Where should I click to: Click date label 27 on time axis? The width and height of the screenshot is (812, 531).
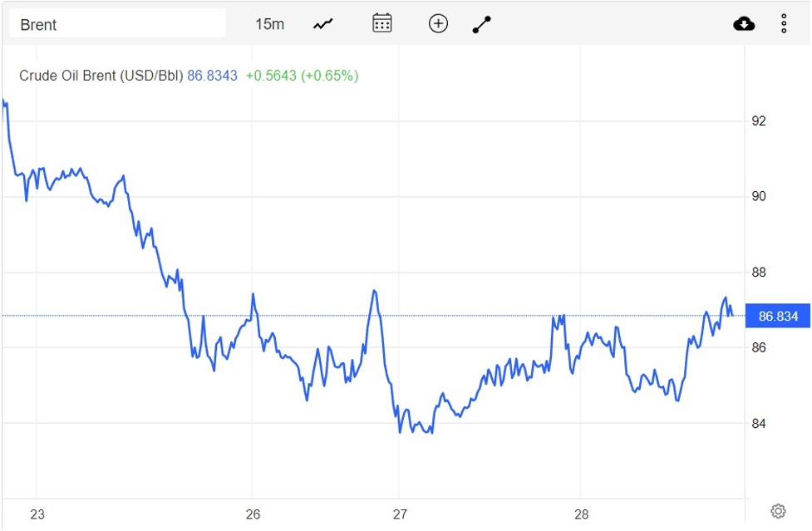400,514
